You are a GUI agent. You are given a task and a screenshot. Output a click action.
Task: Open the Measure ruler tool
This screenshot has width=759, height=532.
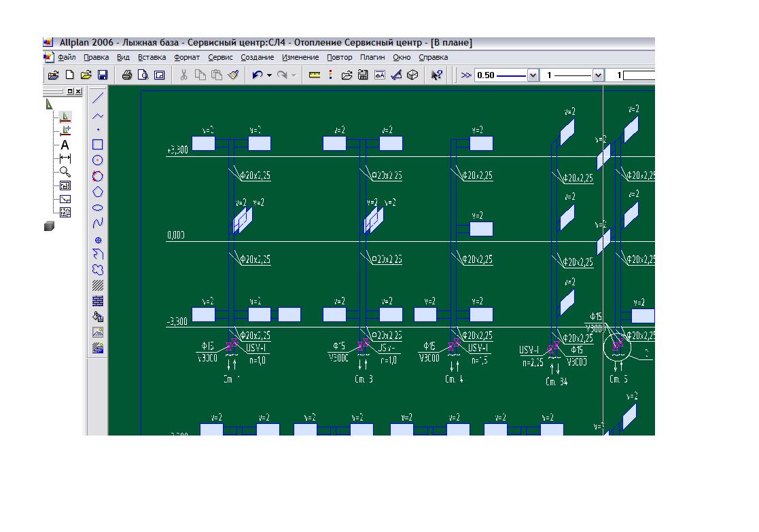pos(314,75)
